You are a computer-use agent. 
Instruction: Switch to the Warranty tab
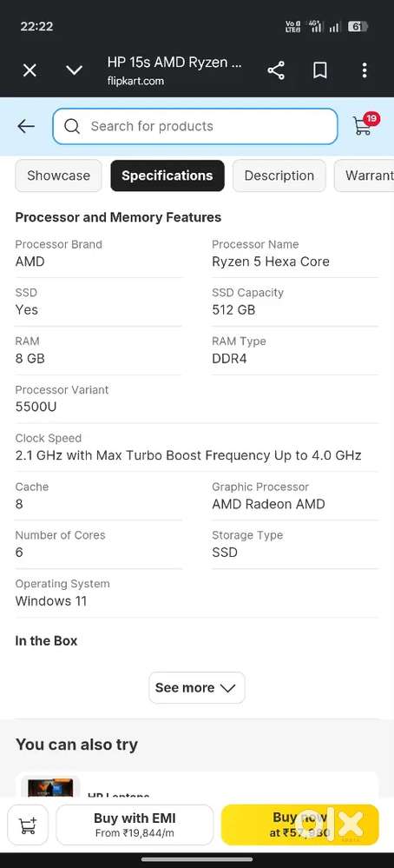(x=364, y=176)
